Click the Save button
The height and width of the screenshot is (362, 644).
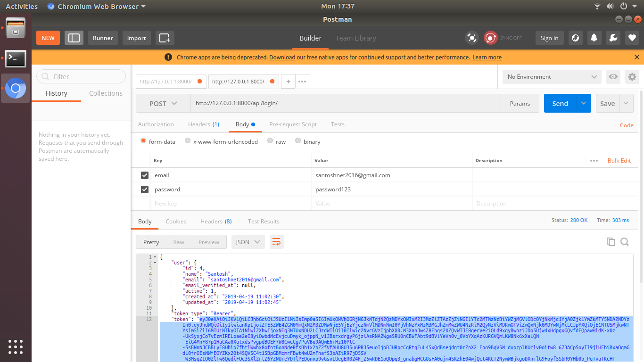607,103
